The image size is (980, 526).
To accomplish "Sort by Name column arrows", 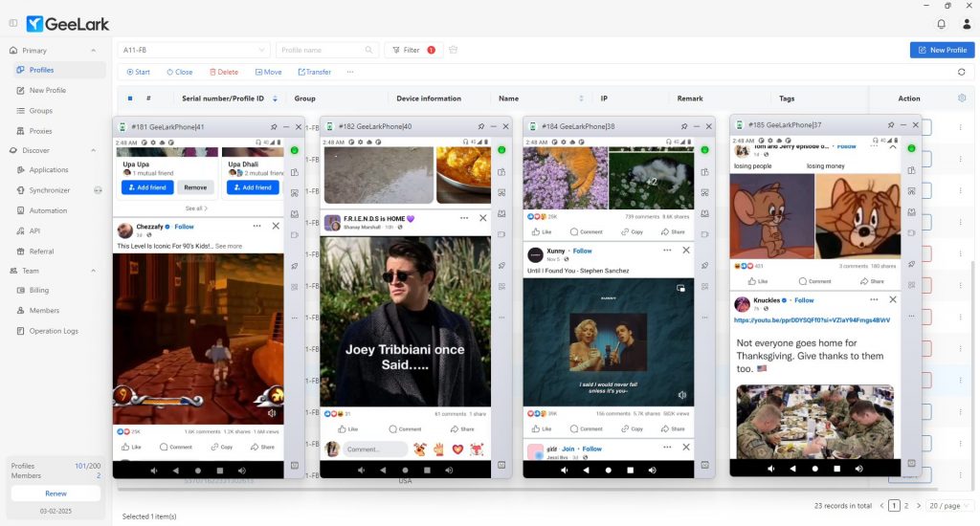I will pos(581,99).
